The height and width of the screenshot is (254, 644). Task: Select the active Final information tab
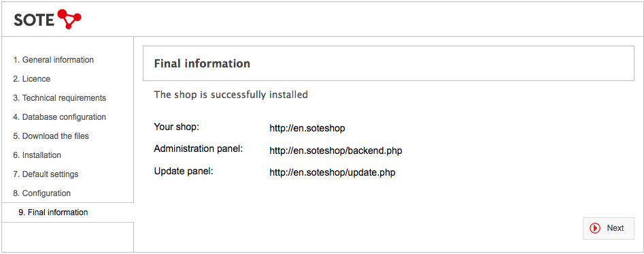point(68,212)
